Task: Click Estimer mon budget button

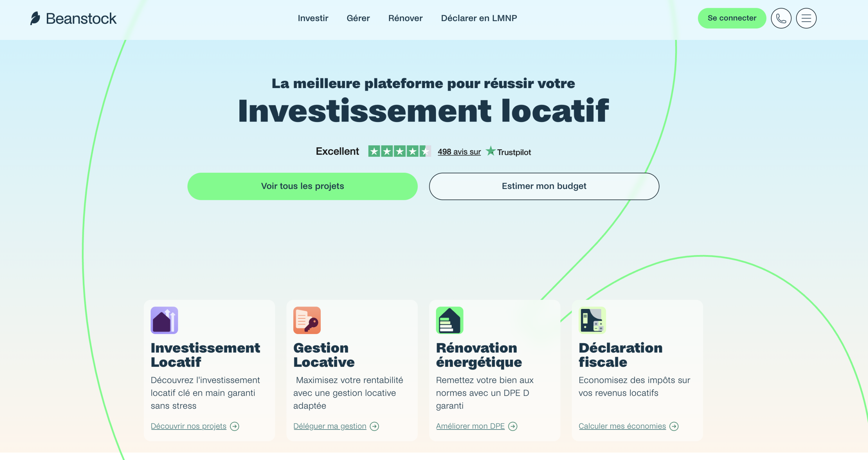Action: pos(544,186)
